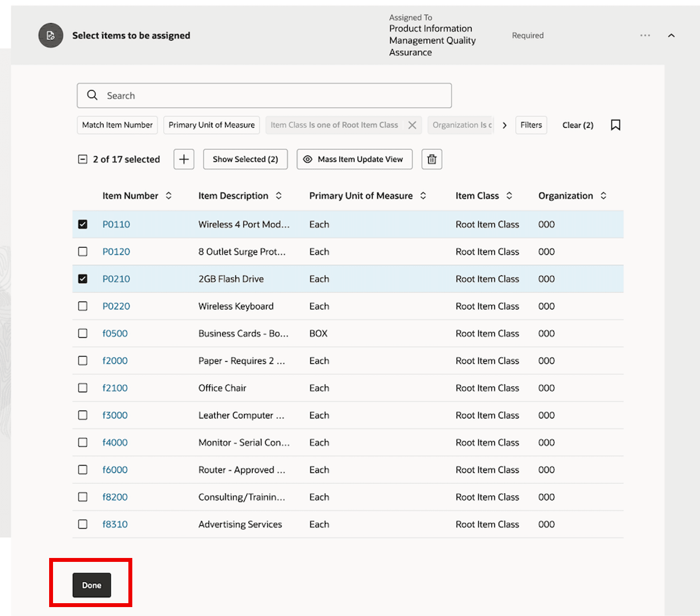Toggle the 2 of 17 selected checkbox
Screen dimensions: 700x616
[83, 160]
